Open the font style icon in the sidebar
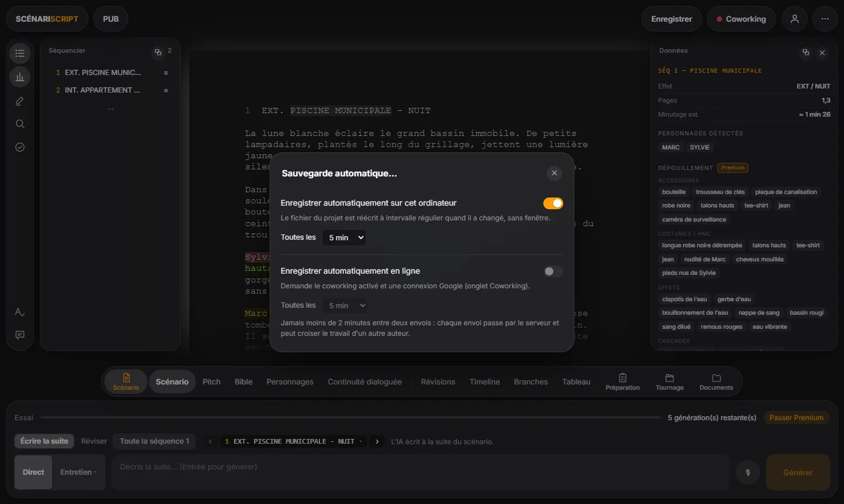Viewport: 844px width, 504px height. click(x=20, y=312)
